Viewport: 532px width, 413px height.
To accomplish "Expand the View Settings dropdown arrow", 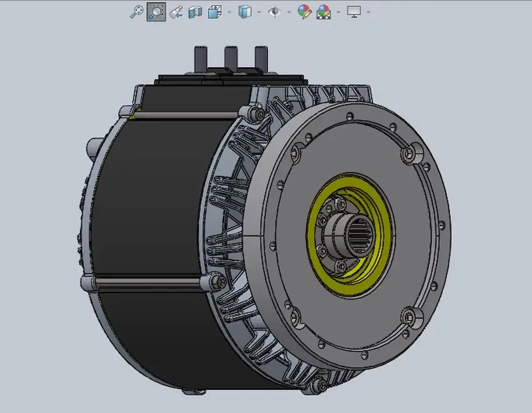I will [368, 12].
